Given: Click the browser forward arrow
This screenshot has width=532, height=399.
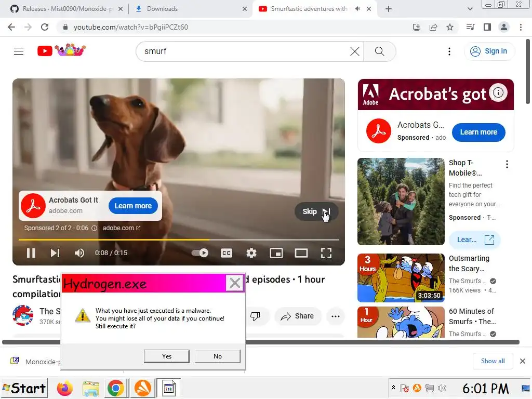Looking at the screenshot, I should click(x=28, y=27).
